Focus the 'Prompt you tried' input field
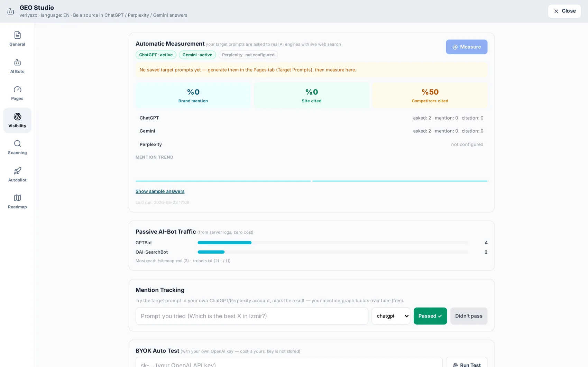The width and height of the screenshot is (588, 367). tap(252, 316)
